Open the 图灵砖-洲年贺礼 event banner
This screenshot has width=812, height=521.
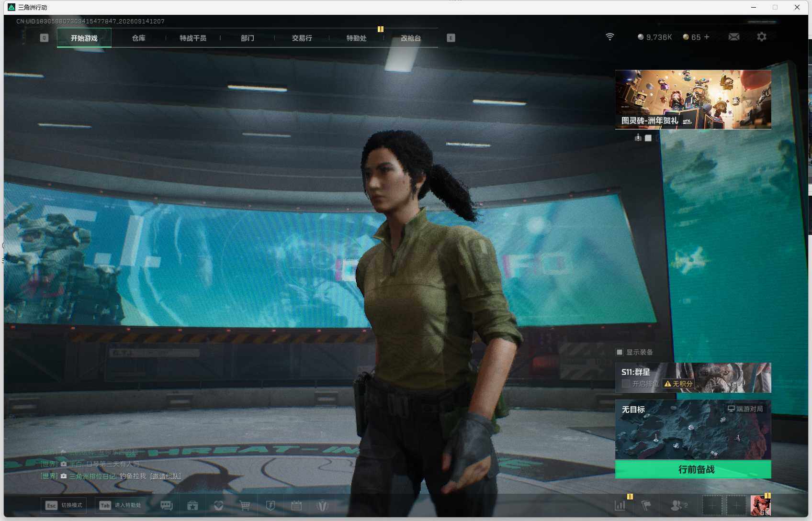pyautogui.click(x=693, y=100)
